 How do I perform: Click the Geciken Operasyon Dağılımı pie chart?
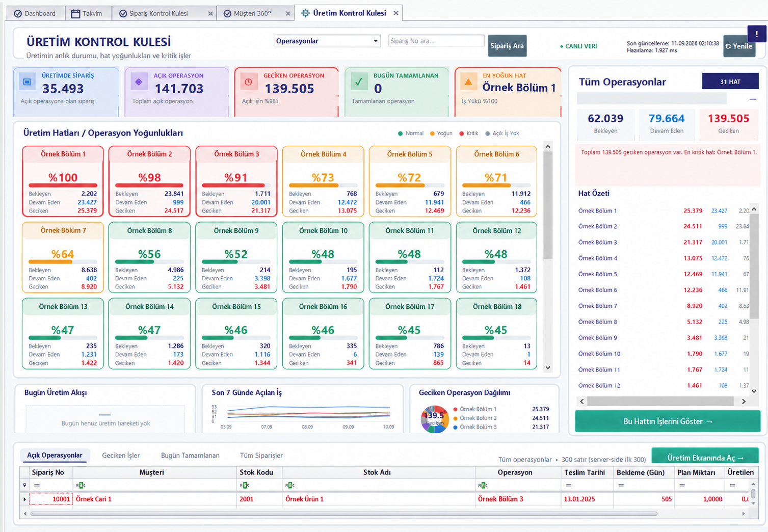click(435, 419)
